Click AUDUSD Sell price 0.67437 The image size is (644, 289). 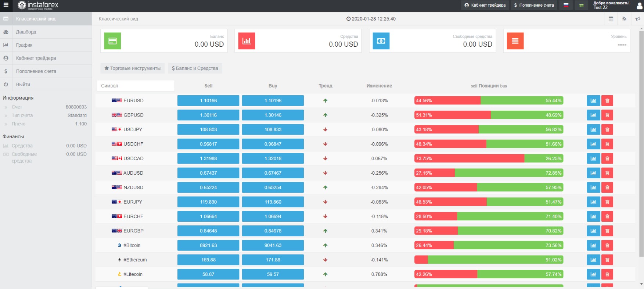click(x=208, y=173)
